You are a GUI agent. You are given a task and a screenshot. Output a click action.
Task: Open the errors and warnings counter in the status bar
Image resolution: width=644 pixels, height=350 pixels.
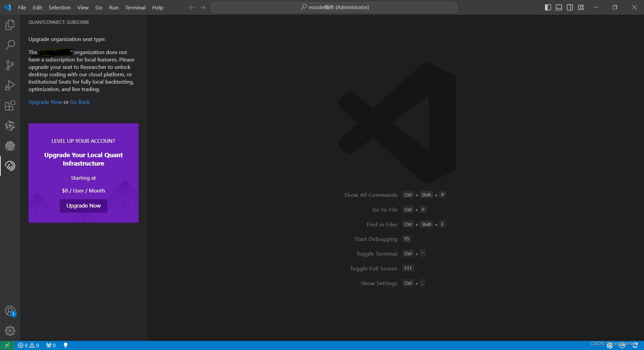point(29,345)
